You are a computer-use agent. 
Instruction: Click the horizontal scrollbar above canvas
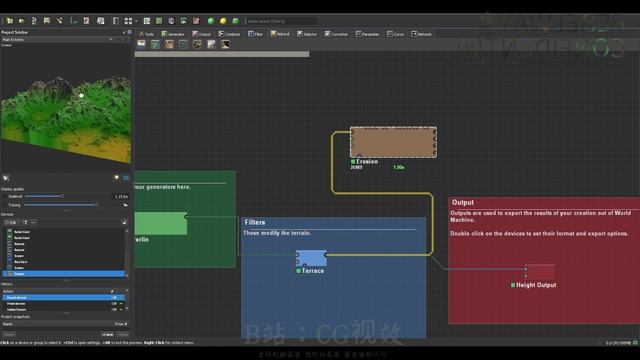(222, 54)
